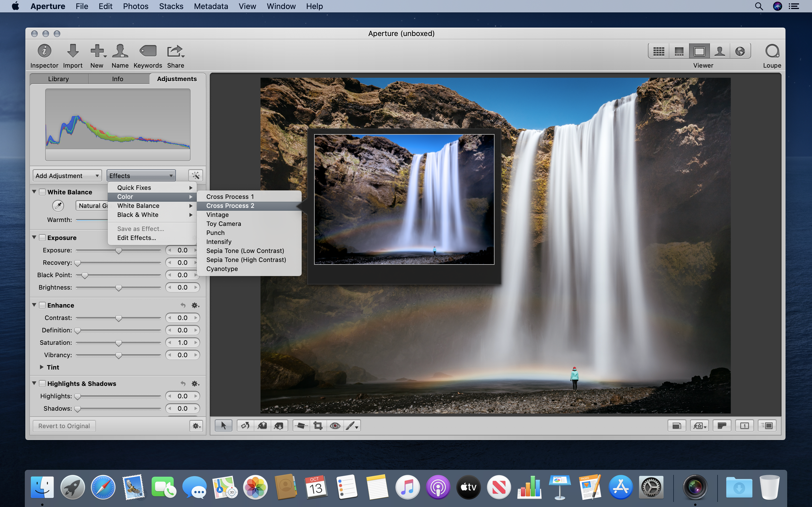The width and height of the screenshot is (812, 507).
Task: Toggle the Exposure adjustment checkbox
Action: [43, 238]
